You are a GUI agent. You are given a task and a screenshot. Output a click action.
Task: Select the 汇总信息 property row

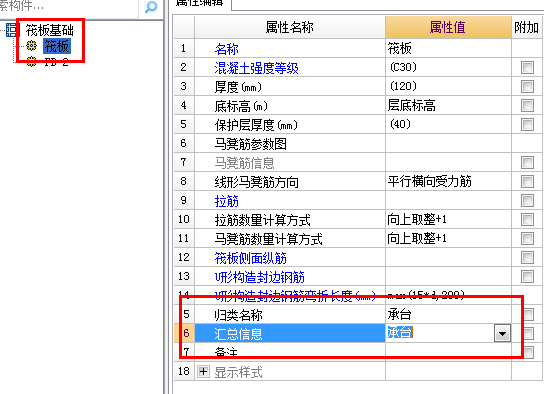(290, 334)
